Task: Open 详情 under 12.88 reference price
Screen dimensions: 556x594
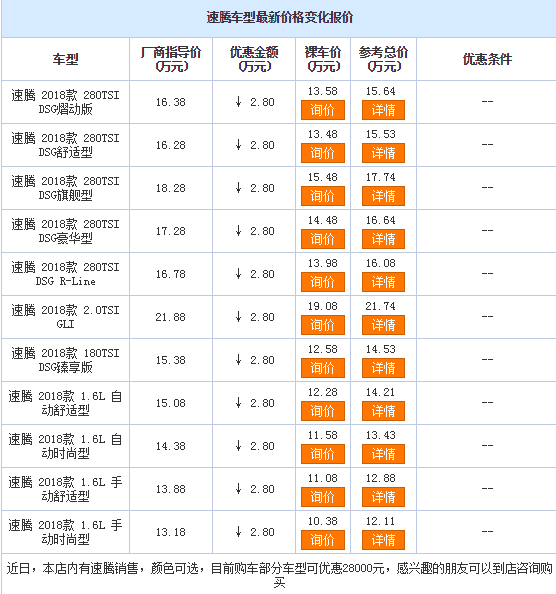Action: click(x=383, y=497)
